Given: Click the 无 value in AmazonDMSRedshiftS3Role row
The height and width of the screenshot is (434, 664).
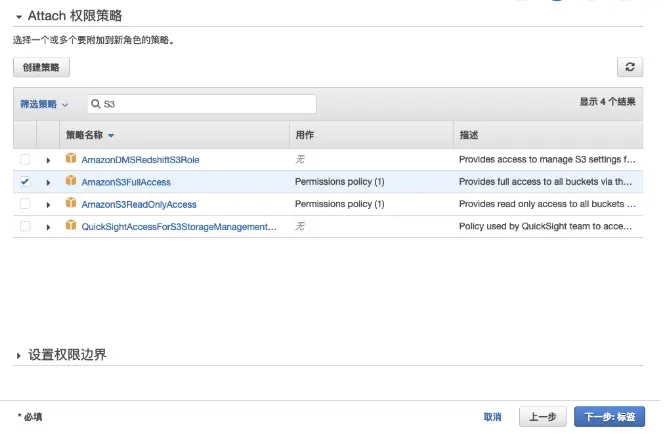Looking at the screenshot, I should 300,159.
